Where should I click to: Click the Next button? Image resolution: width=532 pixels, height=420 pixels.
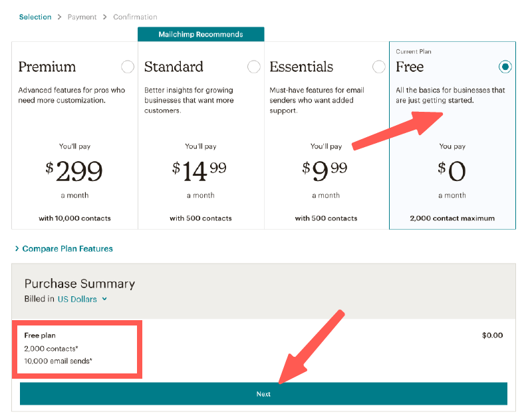pyautogui.click(x=264, y=394)
